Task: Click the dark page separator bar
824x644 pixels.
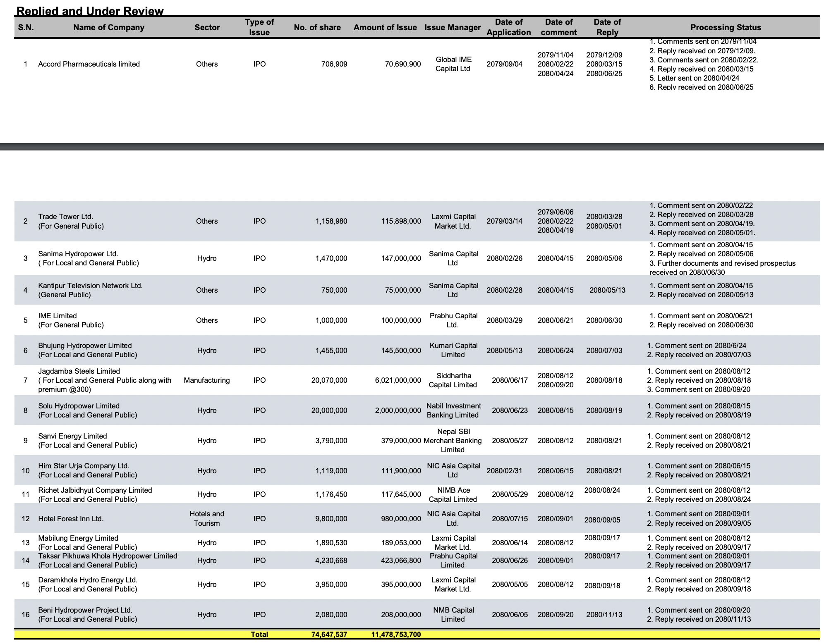Action: 412,146
